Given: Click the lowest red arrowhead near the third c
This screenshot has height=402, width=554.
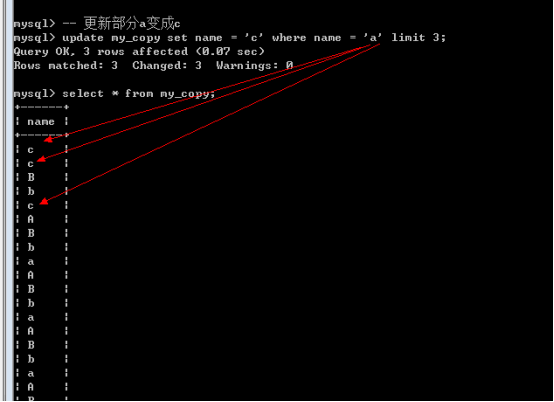Looking at the screenshot, I should [43, 201].
